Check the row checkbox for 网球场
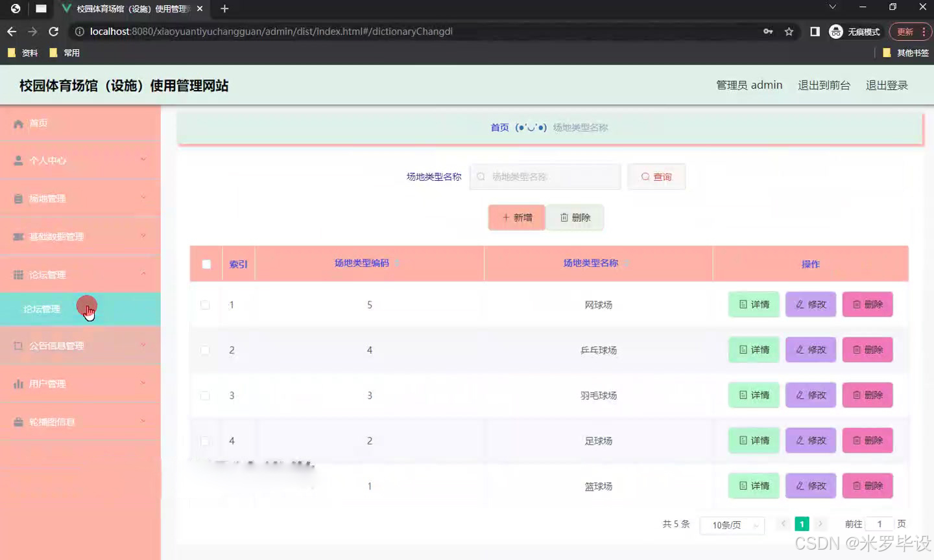Image resolution: width=934 pixels, height=560 pixels. click(x=205, y=305)
